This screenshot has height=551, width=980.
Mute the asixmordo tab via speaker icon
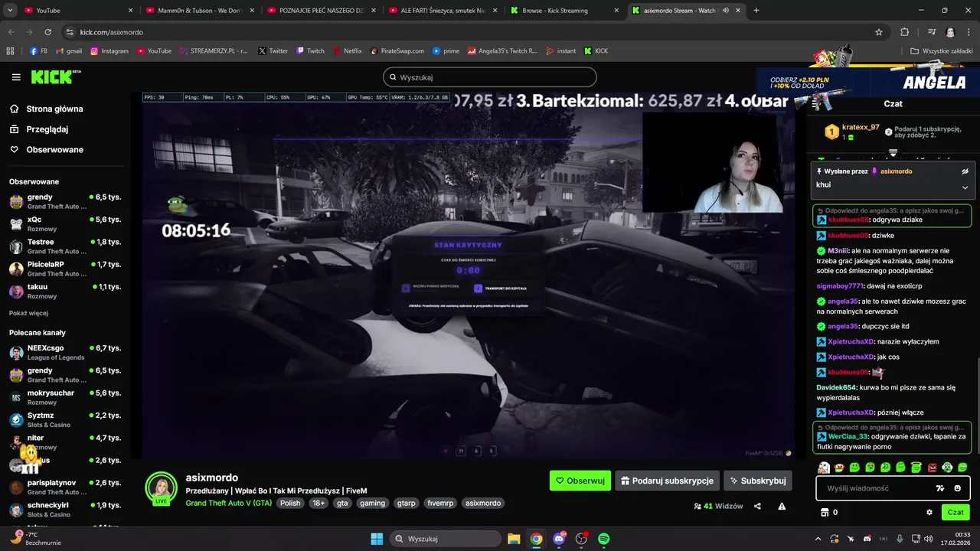[x=725, y=11]
